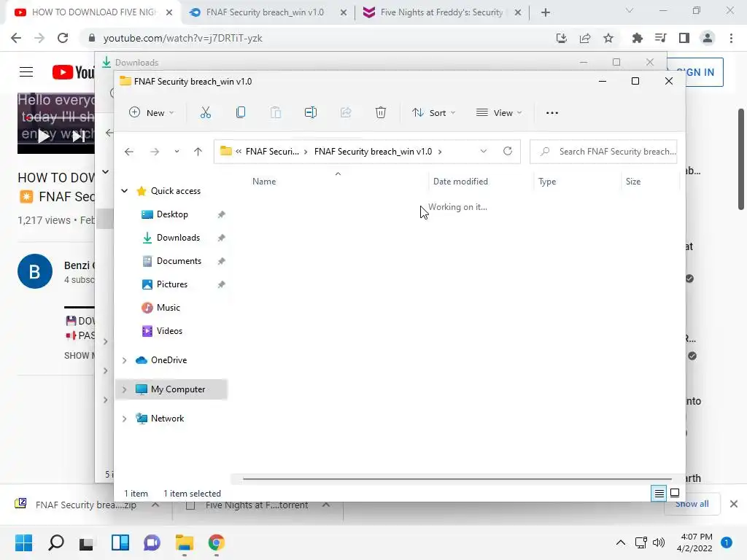Click the Copy icon in File Explorer toolbar

pyautogui.click(x=241, y=113)
